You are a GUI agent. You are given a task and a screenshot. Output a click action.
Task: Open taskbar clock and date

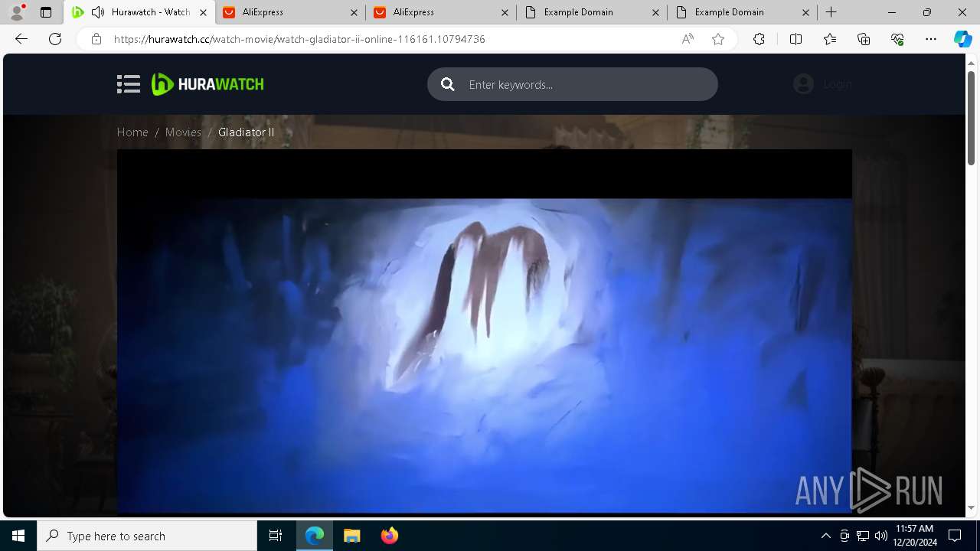[x=914, y=536]
